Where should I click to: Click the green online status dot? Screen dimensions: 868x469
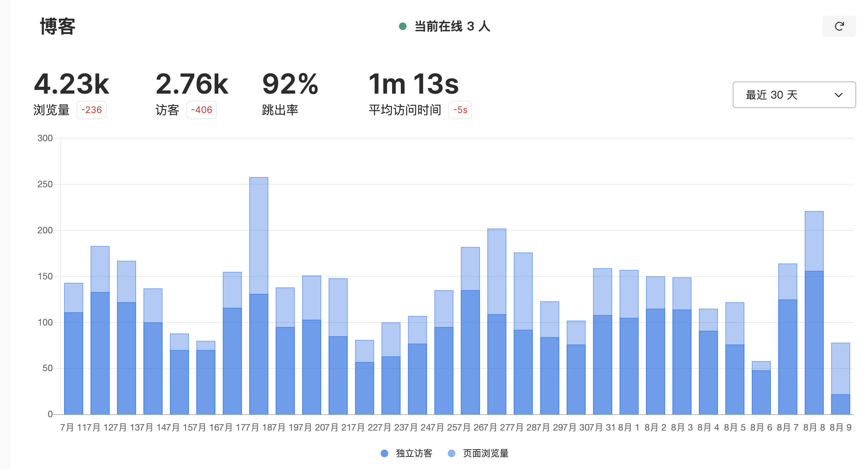[402, 26]
